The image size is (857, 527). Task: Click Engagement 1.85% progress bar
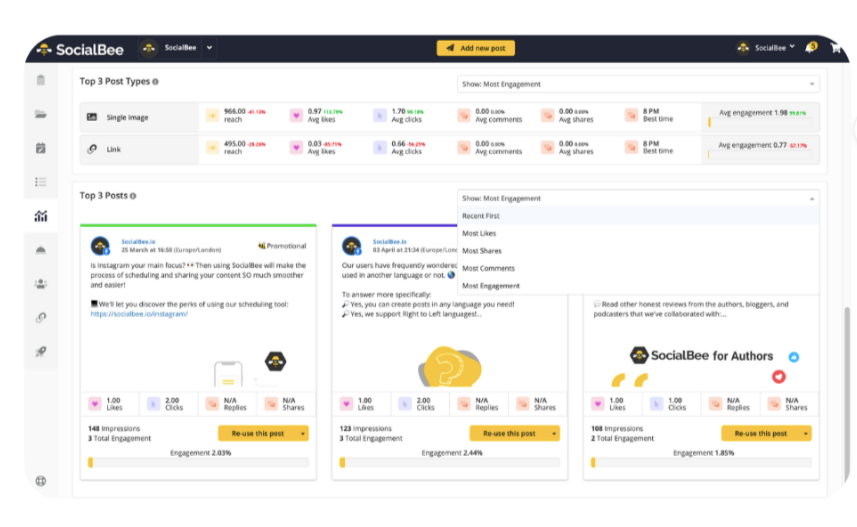[701, 462]
